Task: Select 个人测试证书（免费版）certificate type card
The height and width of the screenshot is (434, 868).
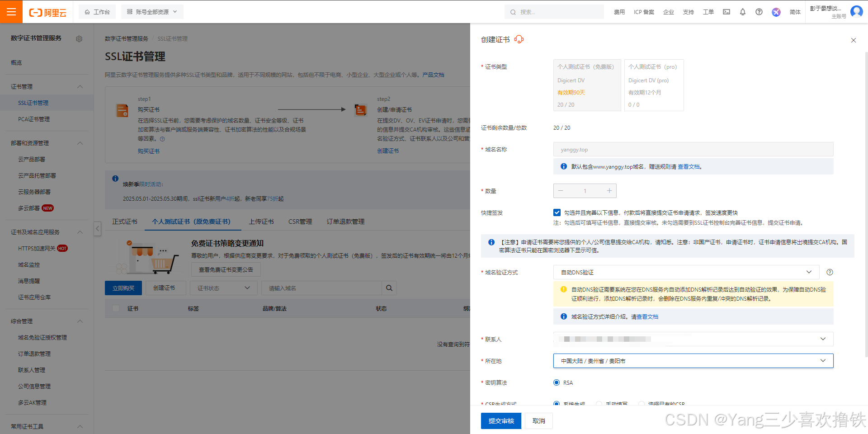Action: click(587, 85)
